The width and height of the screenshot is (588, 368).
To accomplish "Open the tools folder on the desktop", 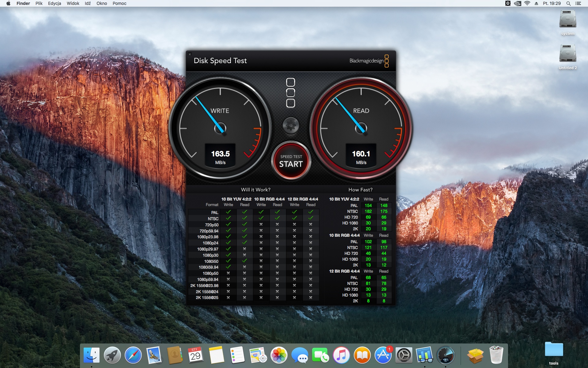I will click(x=553, y=350).
